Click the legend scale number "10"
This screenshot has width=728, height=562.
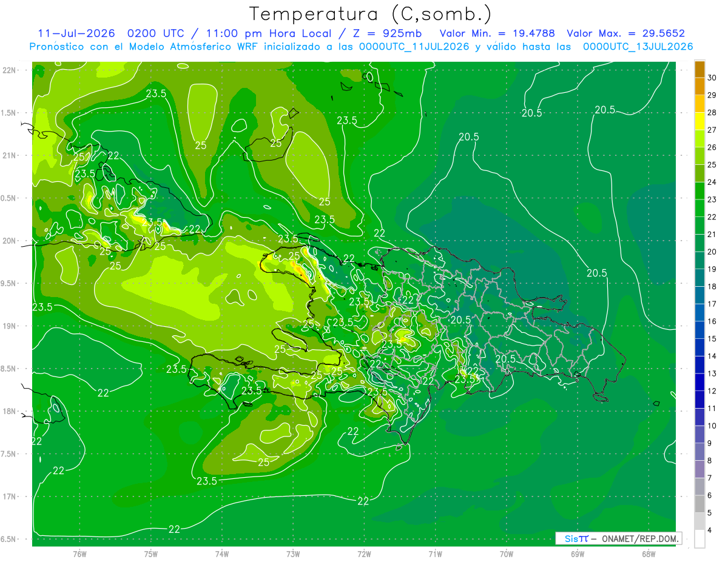point(712,426)
